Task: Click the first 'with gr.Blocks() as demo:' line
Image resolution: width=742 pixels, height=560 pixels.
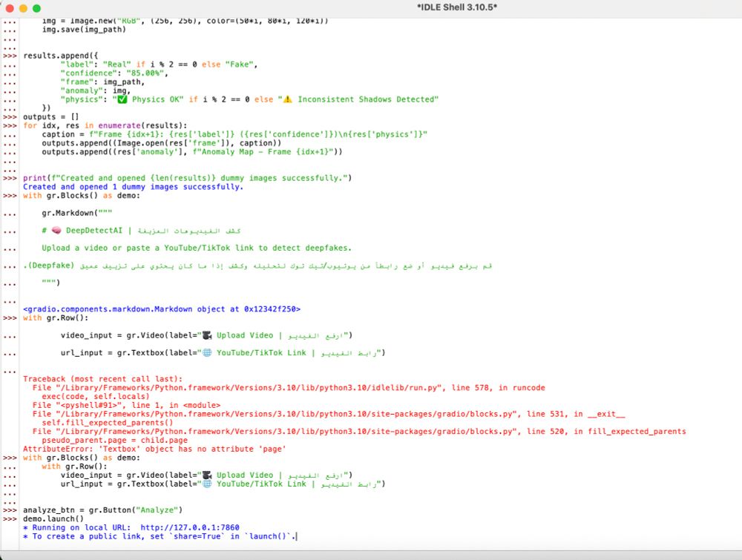Action: tap(82, 195)
